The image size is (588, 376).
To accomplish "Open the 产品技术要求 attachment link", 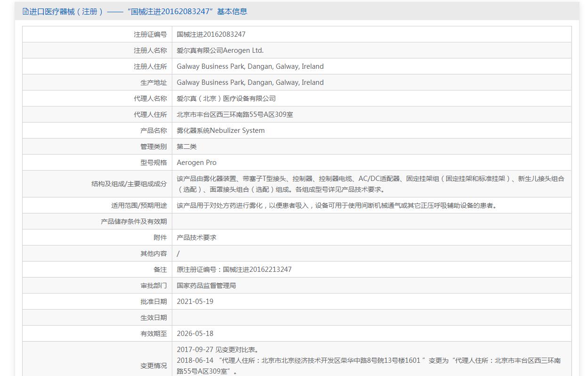I will pos(196,237).
